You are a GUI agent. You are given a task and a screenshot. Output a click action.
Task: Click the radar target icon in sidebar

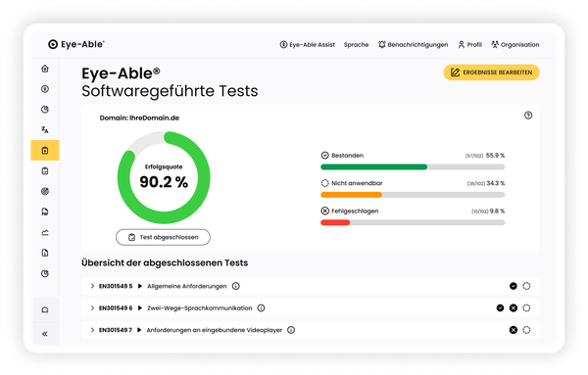45,192
